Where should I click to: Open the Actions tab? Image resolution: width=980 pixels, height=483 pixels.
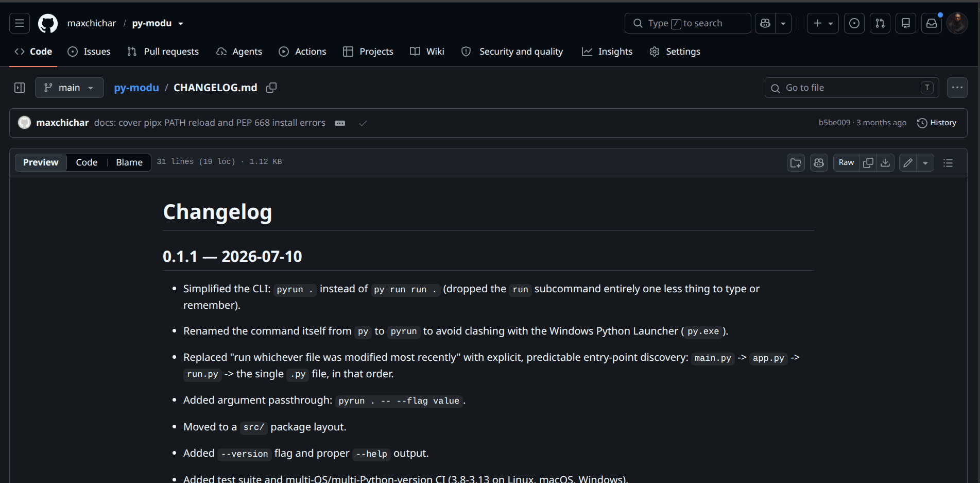click(x=303, y=52)
